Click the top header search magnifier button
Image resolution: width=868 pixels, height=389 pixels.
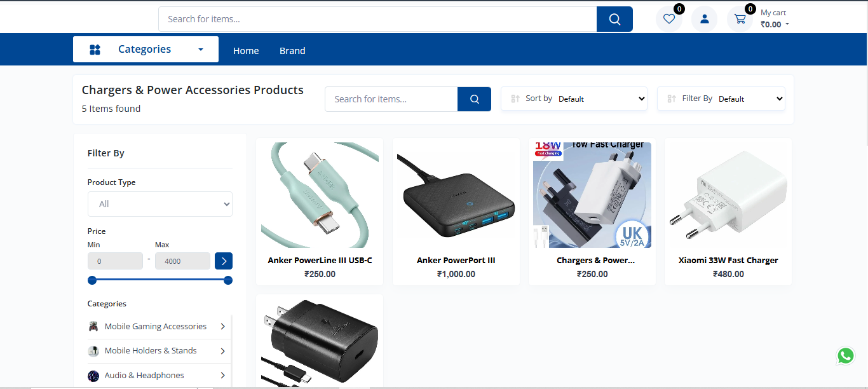[x=614, y=19]
